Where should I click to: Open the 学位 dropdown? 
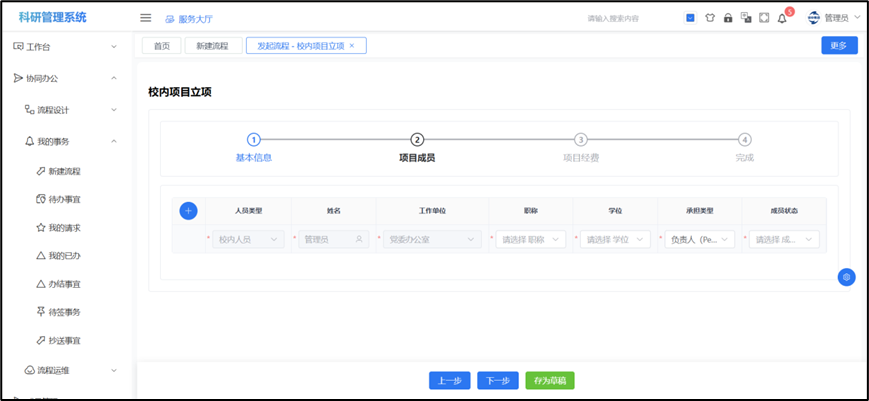click(614, 240)
